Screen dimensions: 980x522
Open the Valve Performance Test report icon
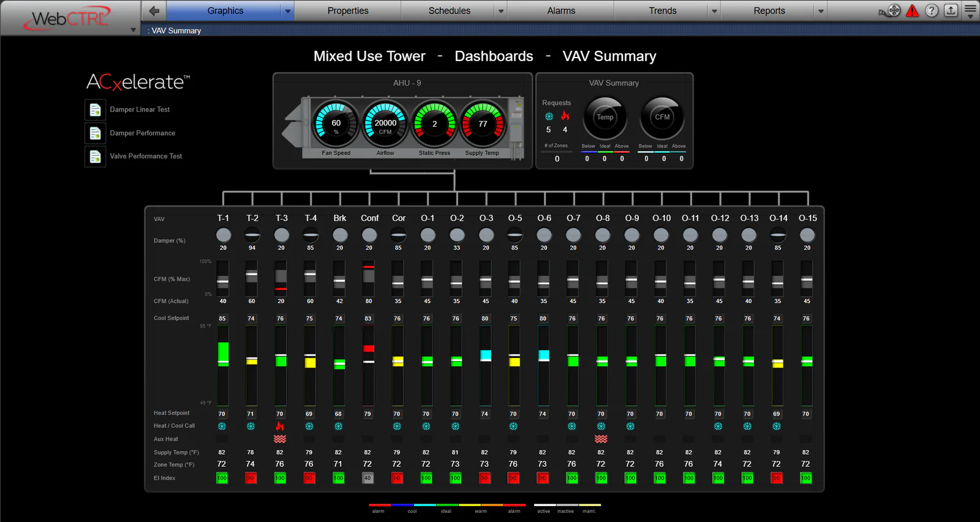point(95,156)
